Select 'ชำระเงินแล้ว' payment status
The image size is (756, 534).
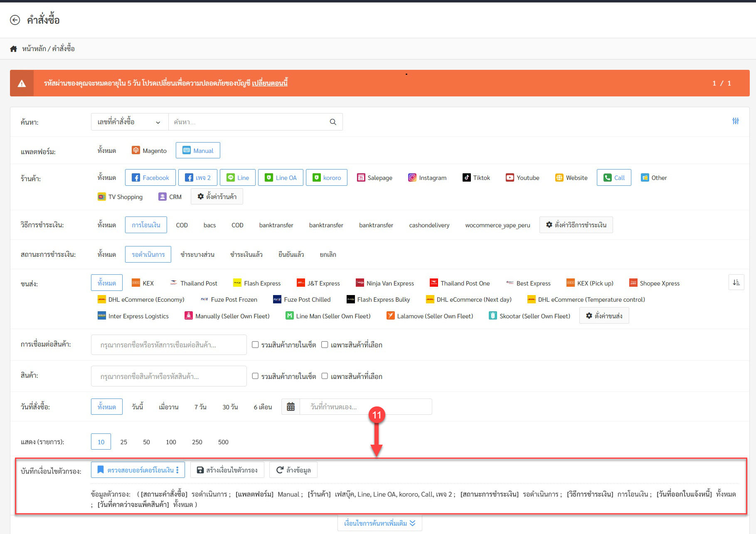[246, 254]
